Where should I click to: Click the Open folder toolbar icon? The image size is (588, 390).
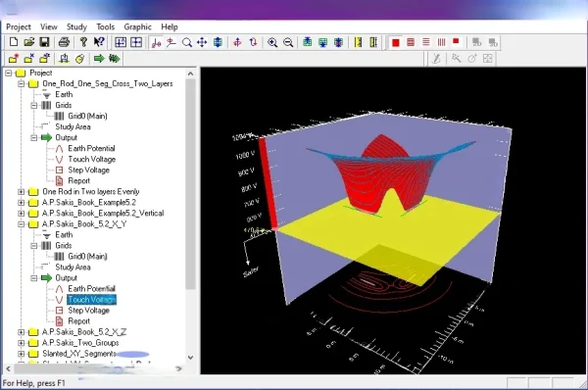click(29, 42)
